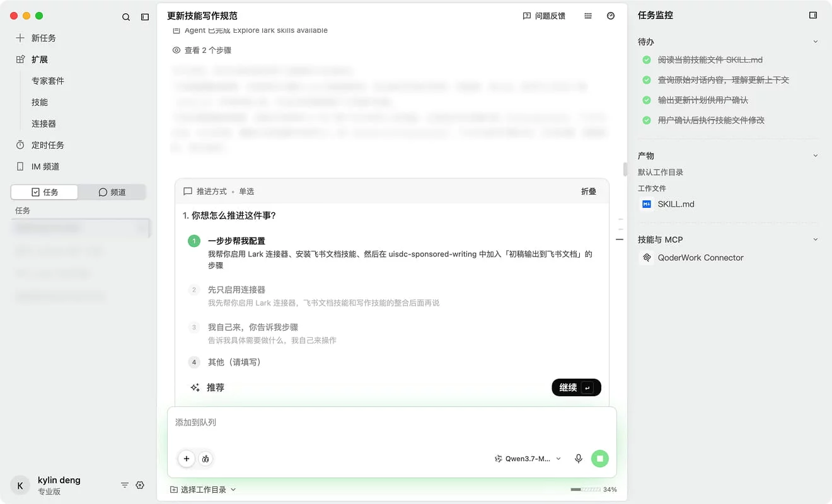Open IM 频道 in the sidebar
This screenshot has height=504, width=832.
pyautogui.click(x=45, y=166)
